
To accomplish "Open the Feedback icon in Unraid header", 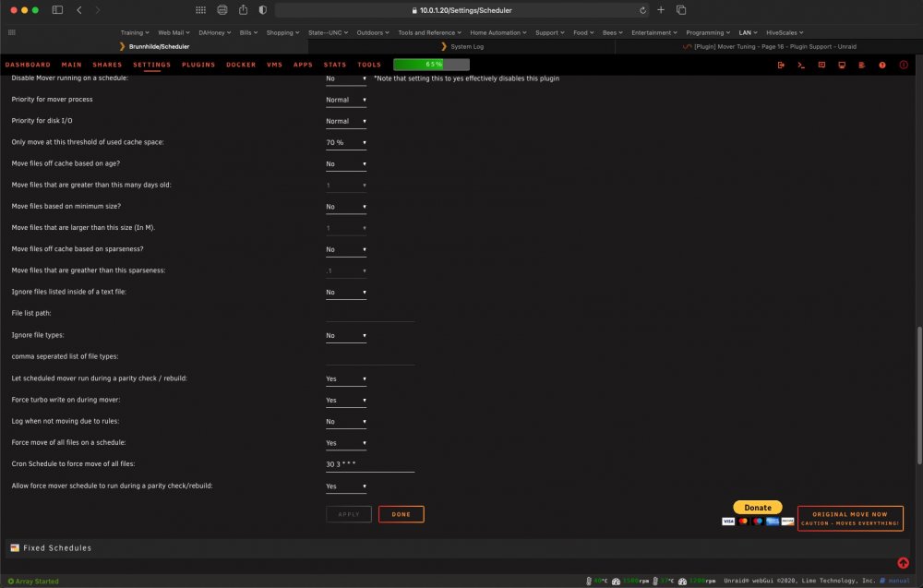I will (x=821, y=65).
